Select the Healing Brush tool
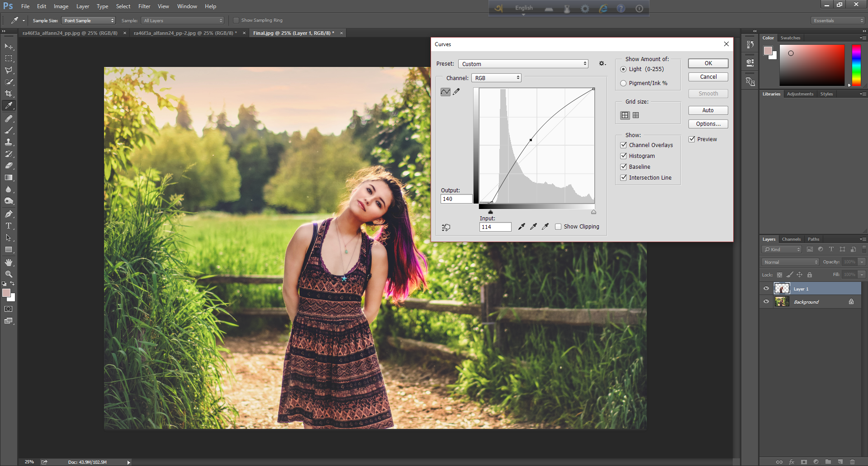 tap(9, 119)
